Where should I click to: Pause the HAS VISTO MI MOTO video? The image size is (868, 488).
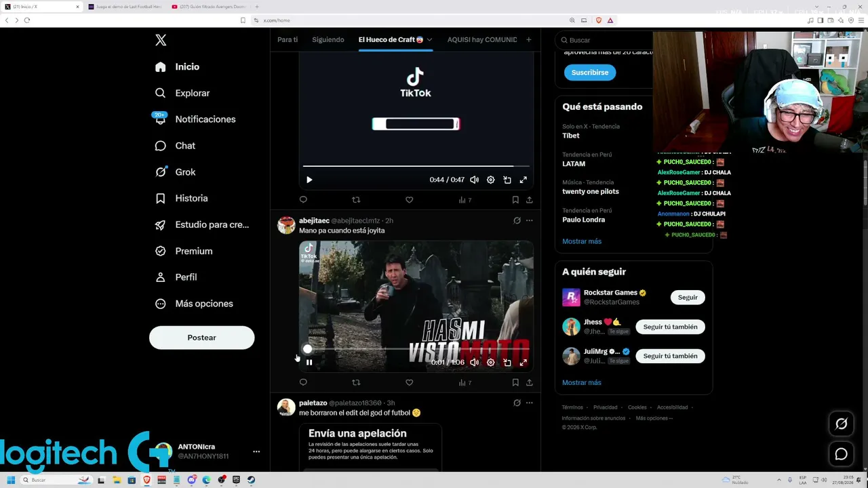pyautogui.click(x=309, y=363)
